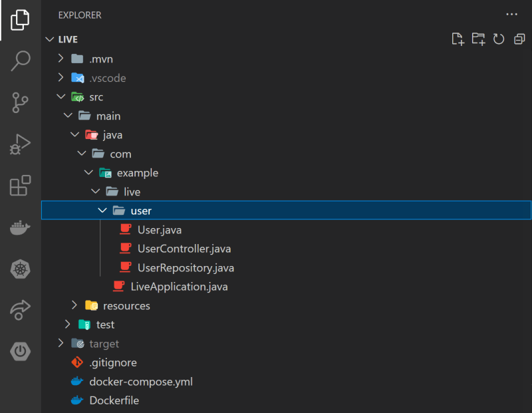Collapse the live folder chevron
Image resolution: width=532 pixels, height=413 pixels.
(96, 192)
